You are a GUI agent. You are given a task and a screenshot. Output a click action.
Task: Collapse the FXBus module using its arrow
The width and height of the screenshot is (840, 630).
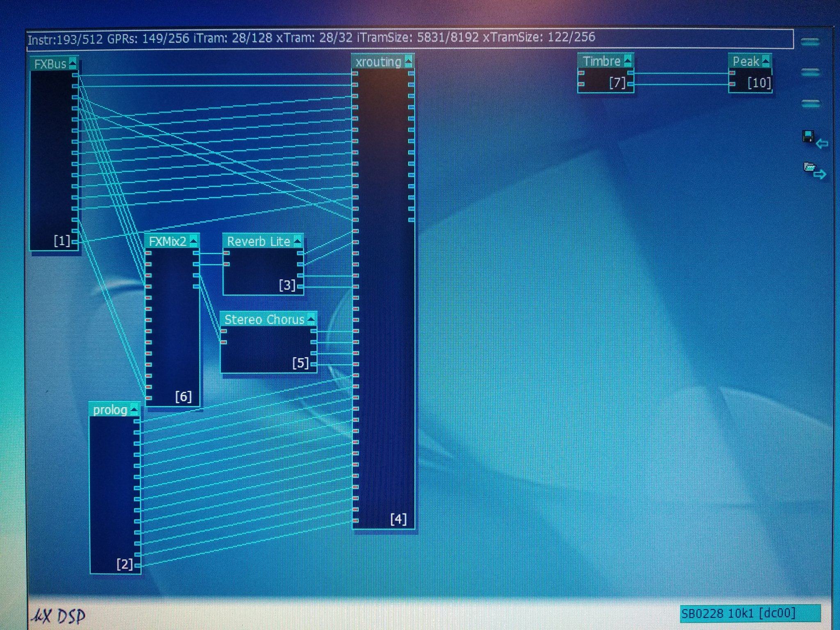[x=73, y=64]
